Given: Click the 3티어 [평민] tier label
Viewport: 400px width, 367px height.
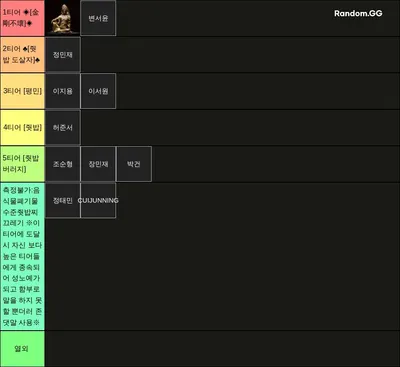Looking at the screenshot, I should tap(22, 91).
